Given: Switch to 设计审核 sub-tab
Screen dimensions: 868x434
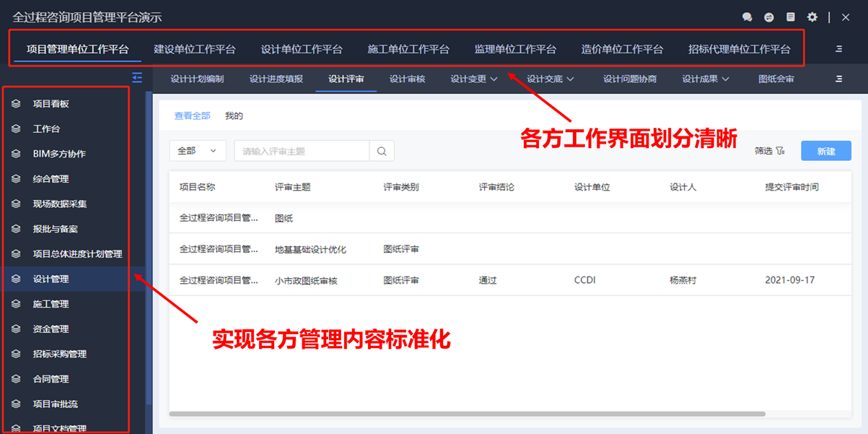Looking at the screenshot, I should coord(407,79).
